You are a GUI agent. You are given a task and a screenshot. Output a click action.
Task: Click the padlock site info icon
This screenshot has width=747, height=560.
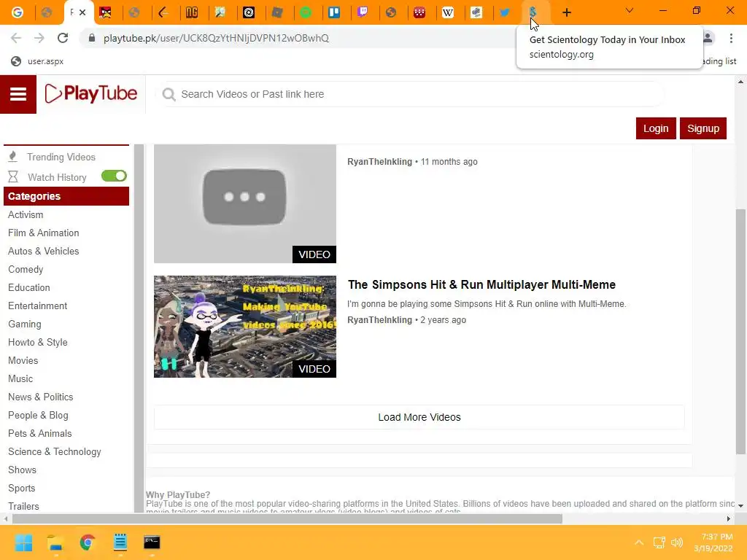tap(92, 38)
